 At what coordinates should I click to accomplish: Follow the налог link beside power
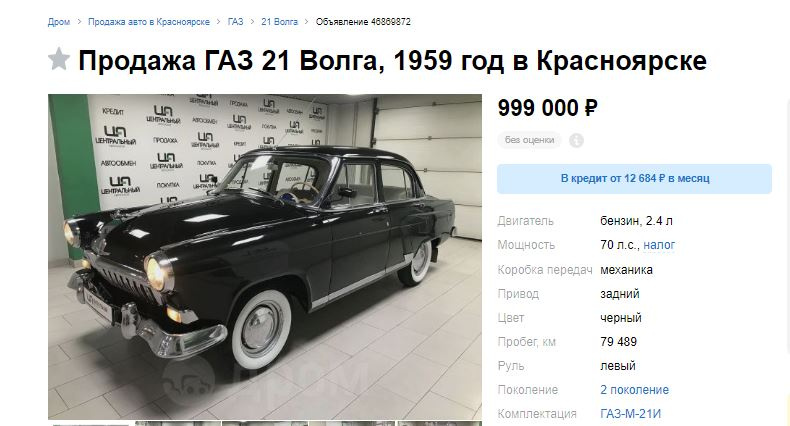(x=659, y=245)
